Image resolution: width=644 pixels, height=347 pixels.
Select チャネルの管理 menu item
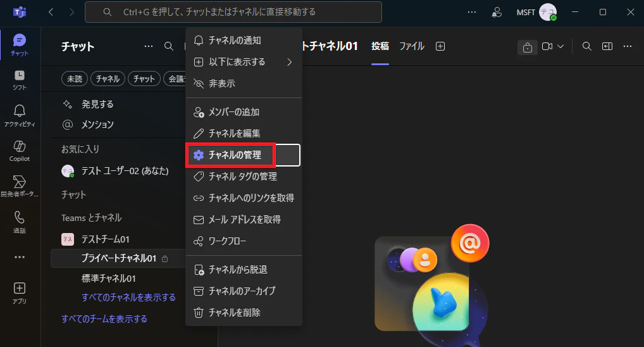244,155
